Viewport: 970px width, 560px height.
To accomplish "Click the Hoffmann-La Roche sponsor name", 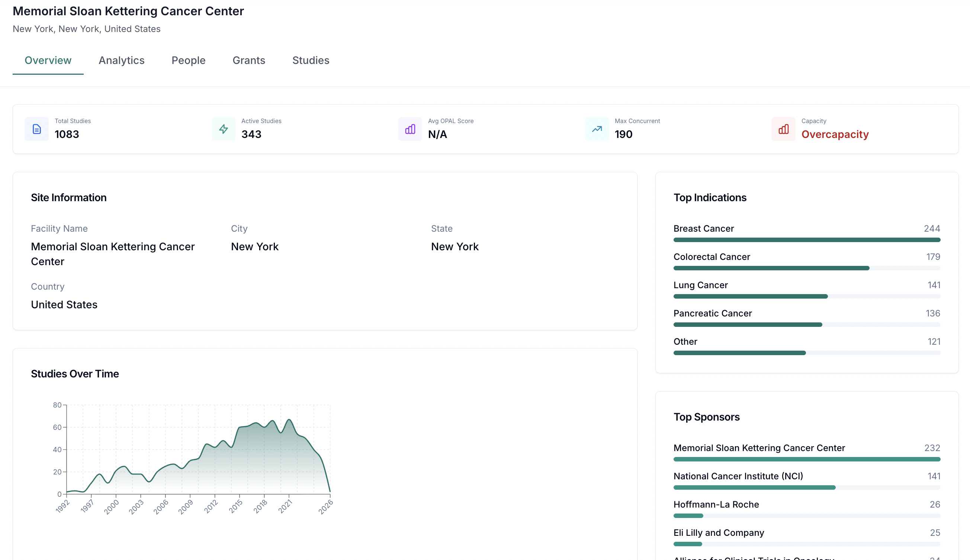I will tap(716, 505).
